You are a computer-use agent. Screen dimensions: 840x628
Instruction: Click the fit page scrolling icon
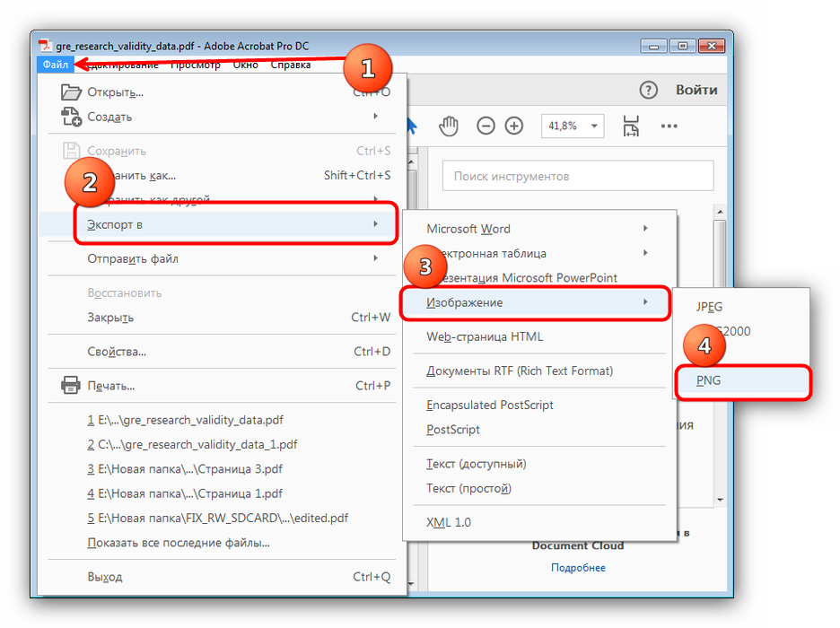coord(631,126)
